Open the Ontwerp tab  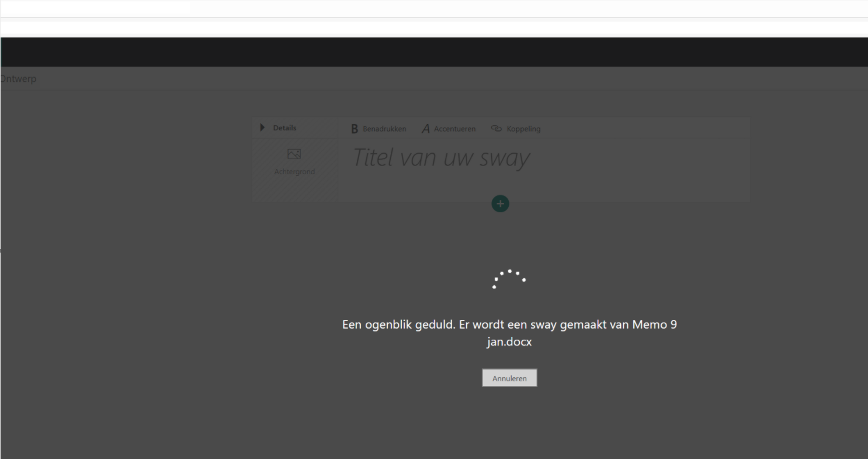pyautogui.click(x=18, y=79)
